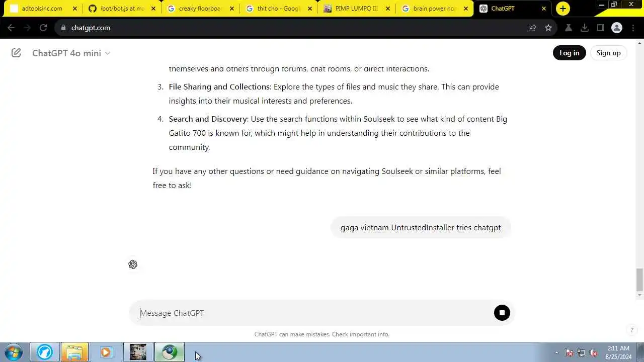
Task: Bookmark this page with the star icon
Action: pyautogui.click(x=548, y=28)
